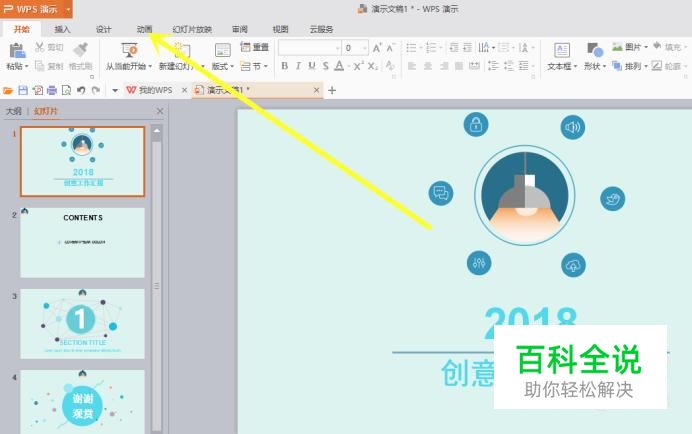Expand the Text Box (文本框) dropdown
Viewport: 692px width, 434px height.
(575, 66)
